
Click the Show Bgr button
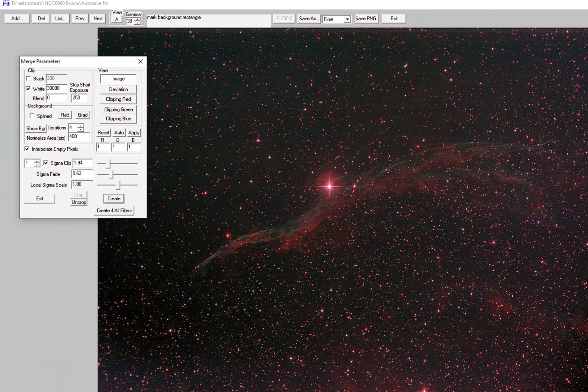pos(36,128)
